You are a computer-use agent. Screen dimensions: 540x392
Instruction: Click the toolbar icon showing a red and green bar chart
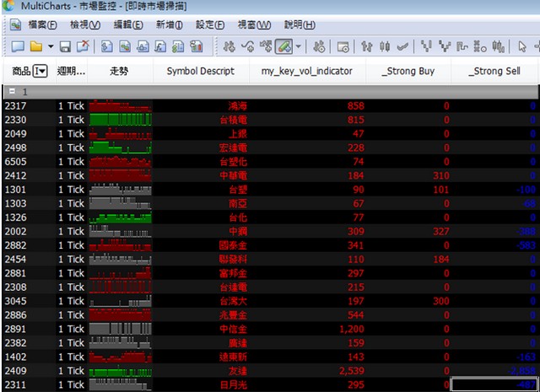pos(197,46)
